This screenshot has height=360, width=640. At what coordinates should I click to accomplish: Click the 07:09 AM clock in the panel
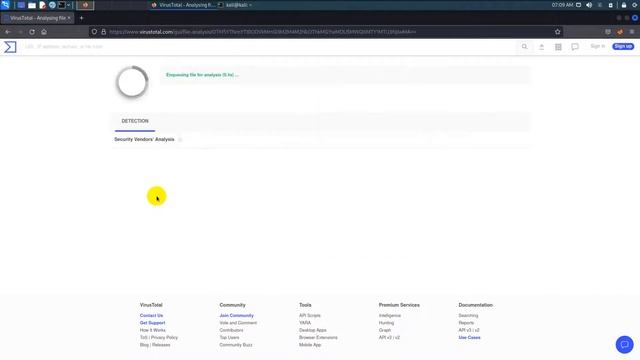pos(562,5)
